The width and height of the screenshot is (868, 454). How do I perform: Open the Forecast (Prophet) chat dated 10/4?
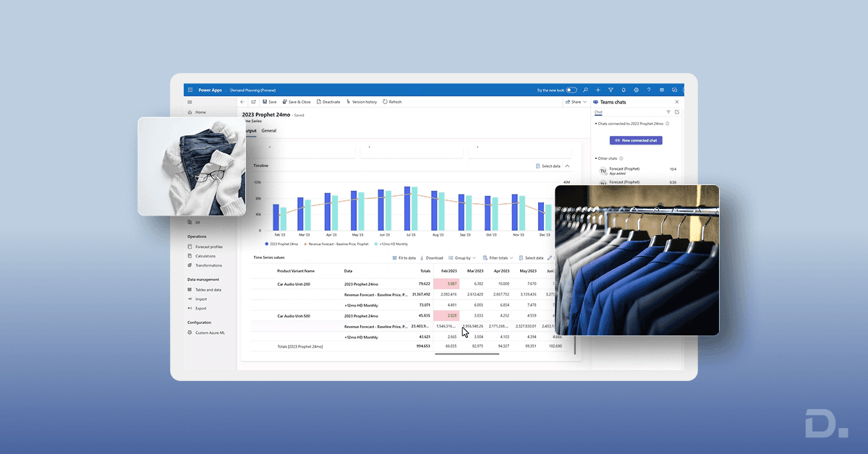click(x=639, y=171)
